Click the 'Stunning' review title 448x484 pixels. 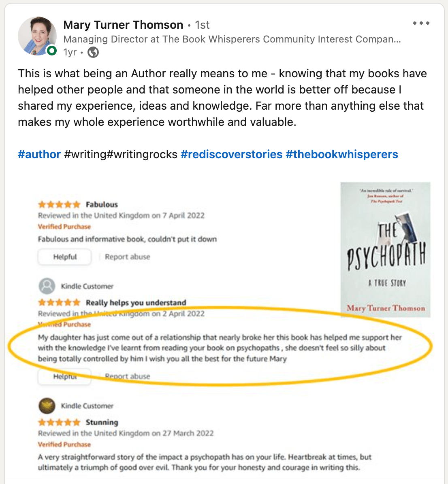pos(102,422)
